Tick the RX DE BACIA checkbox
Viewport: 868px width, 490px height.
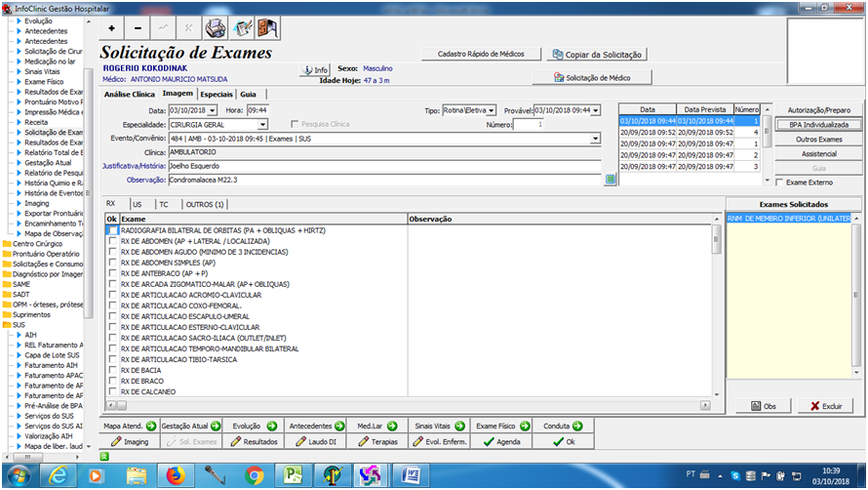coord(113,370)
